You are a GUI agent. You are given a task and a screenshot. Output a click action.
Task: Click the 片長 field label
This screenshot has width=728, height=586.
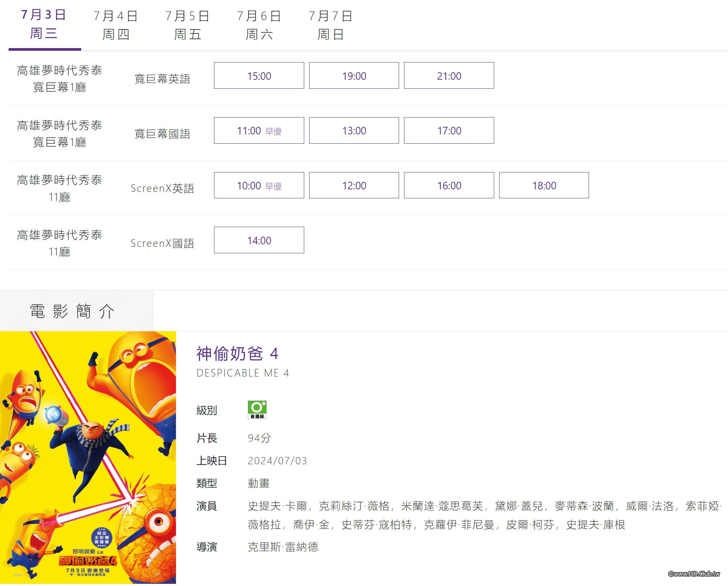(x=207, y=438)
